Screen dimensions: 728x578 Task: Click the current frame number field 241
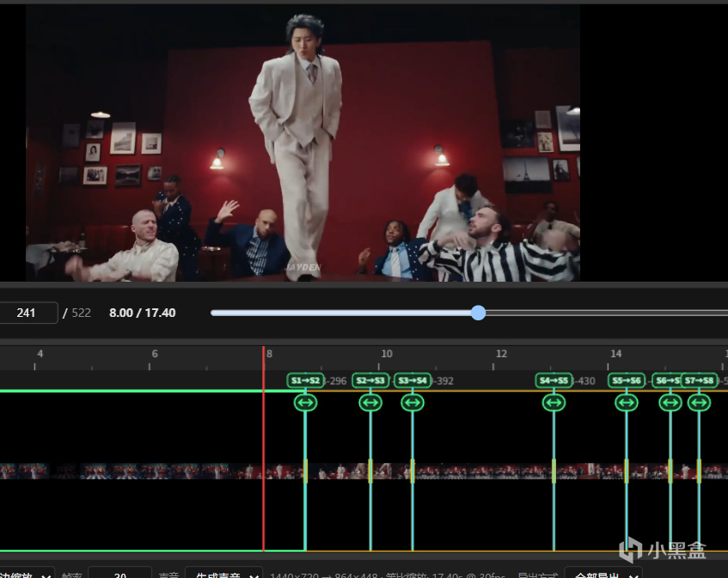click(x=27, y=313)
